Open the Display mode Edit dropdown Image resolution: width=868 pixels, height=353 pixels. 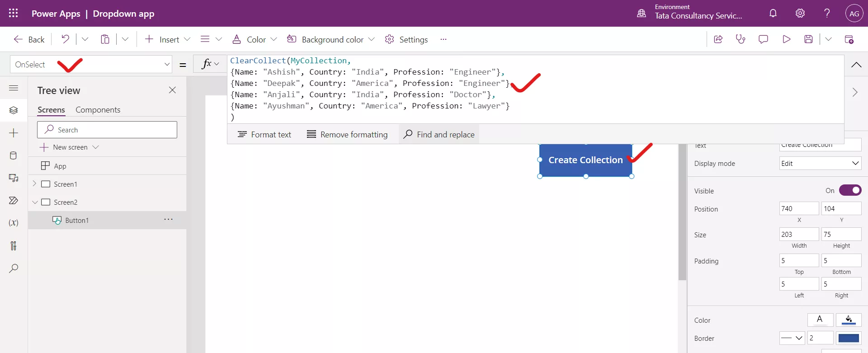(x=820, y=163)
